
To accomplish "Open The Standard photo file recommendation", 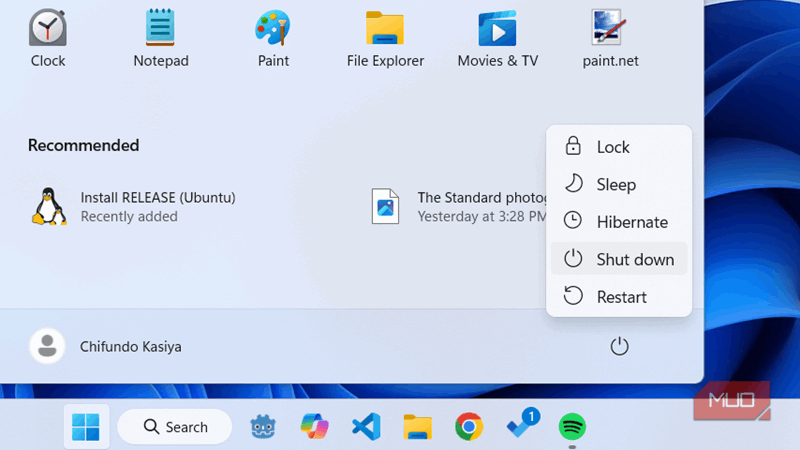I will click(x=458, y=207).
